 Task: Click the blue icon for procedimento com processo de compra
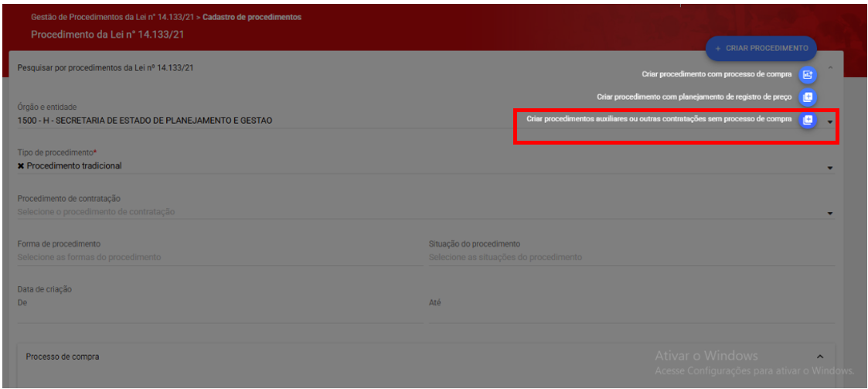tap(808, 75)
